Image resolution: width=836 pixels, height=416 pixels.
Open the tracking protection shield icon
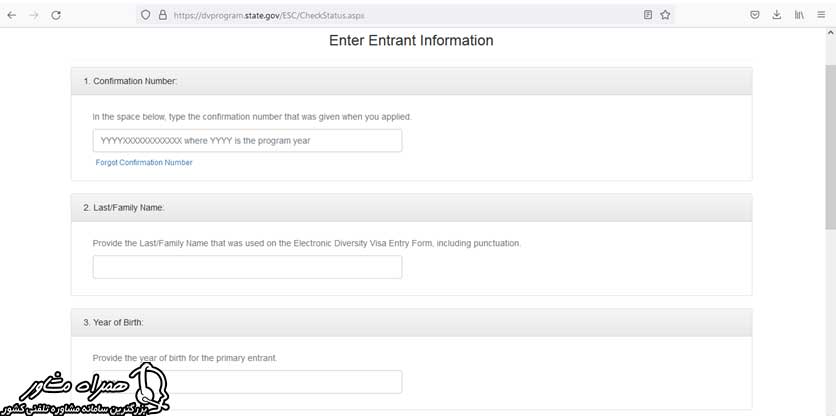tap(146, 15)
